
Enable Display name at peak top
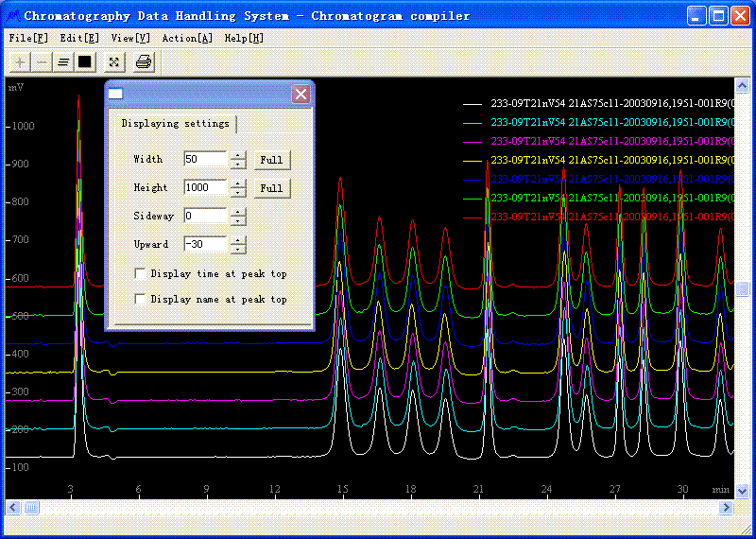point(141,299)
